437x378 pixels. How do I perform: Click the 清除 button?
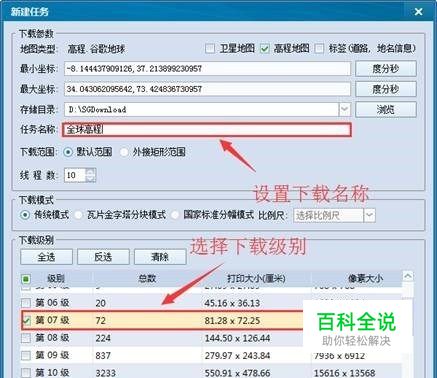click(160, 257)
